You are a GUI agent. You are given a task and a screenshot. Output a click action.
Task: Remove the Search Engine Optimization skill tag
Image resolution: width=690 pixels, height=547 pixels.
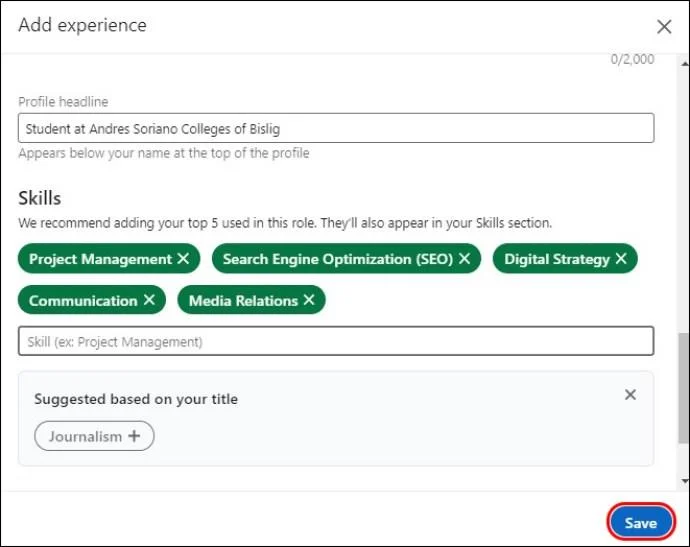(464, 258)
